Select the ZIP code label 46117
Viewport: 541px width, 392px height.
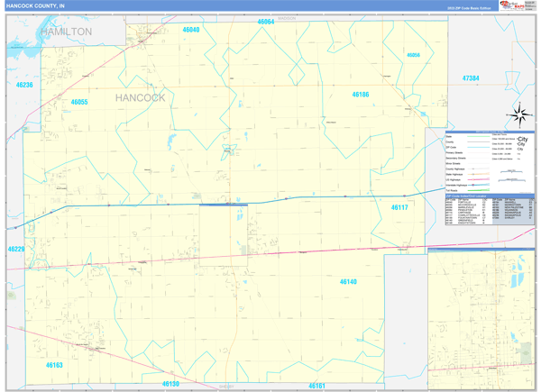pos(399,207)
